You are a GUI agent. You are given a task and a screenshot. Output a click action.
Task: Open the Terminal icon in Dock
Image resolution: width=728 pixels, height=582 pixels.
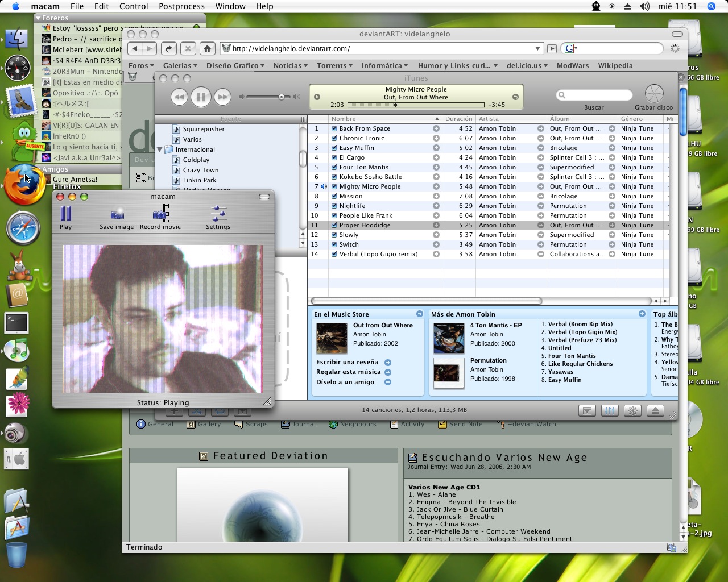(x=16, y=323)
